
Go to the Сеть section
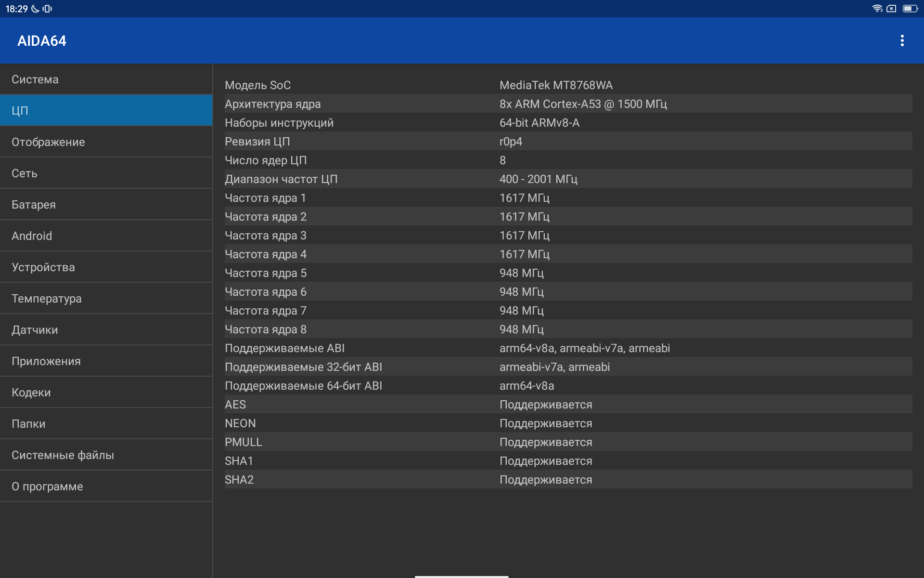click(106, 173)
